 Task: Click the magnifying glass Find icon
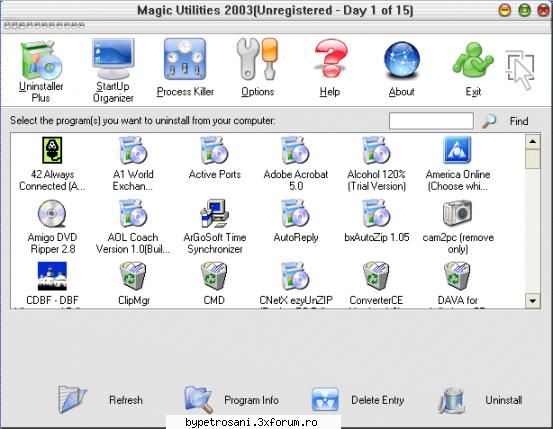489,121
